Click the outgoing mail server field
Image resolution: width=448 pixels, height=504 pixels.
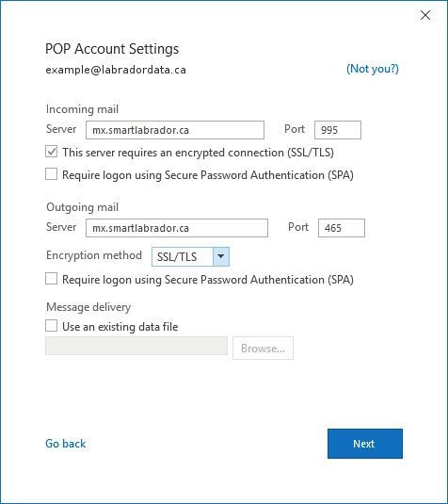177,228
